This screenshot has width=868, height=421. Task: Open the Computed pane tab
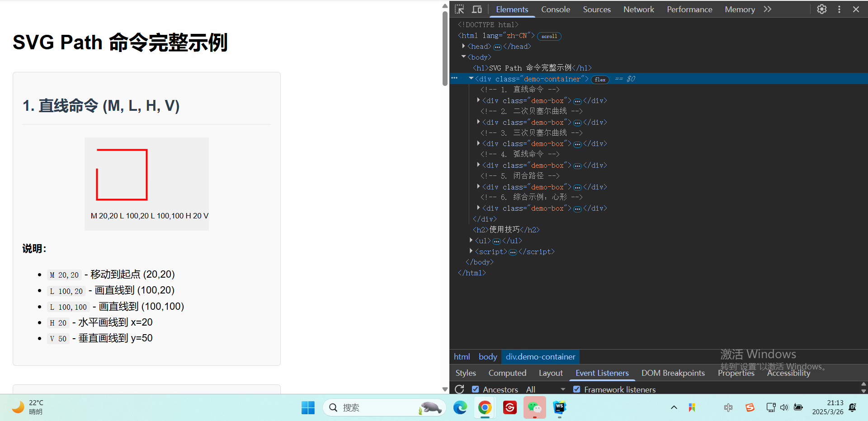click(507, 373)
